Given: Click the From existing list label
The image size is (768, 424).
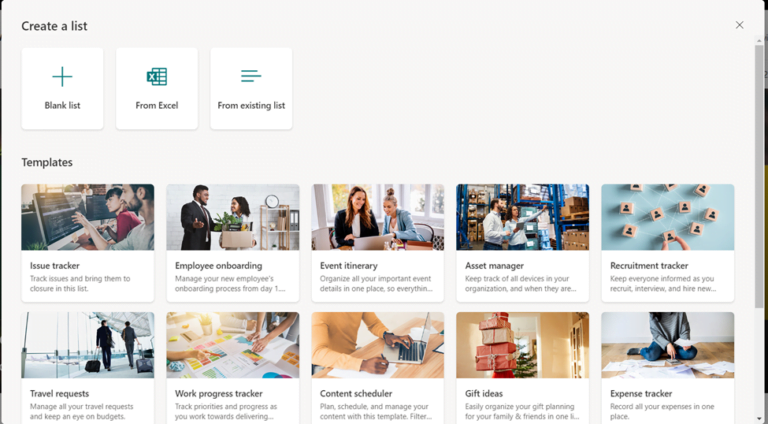Looking at the screenshot, I should click(251, 105).
